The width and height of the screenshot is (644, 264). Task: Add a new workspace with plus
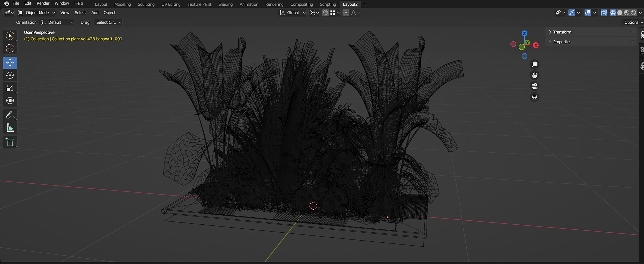[x=365, y=4]
